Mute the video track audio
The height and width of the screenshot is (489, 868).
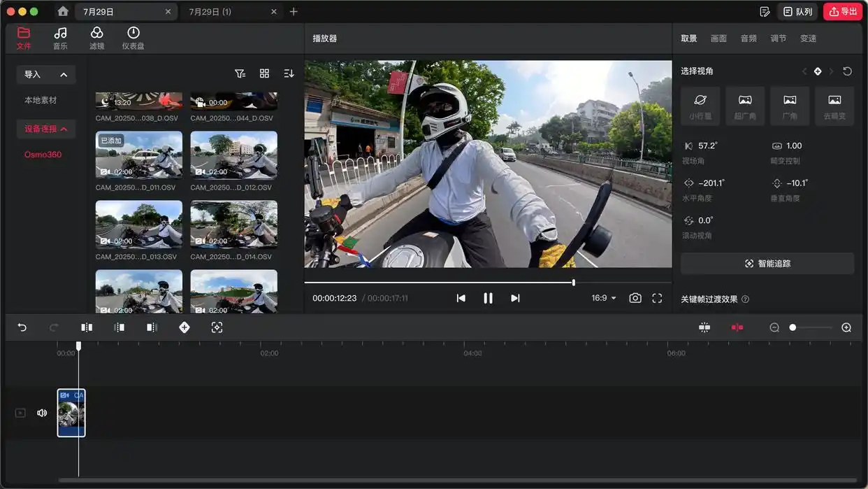click(42, 412)
